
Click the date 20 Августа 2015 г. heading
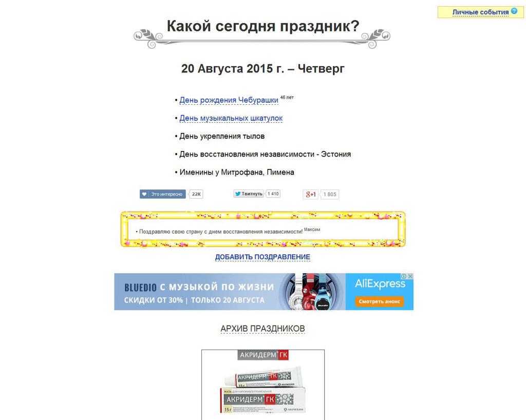point(262,69)
